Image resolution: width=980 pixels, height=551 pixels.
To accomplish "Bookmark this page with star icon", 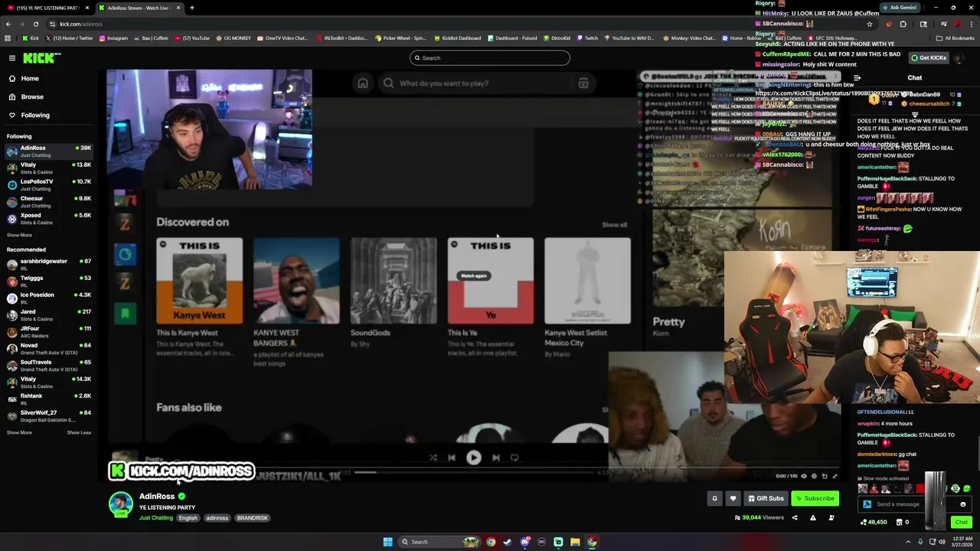I will coord(870,24).
